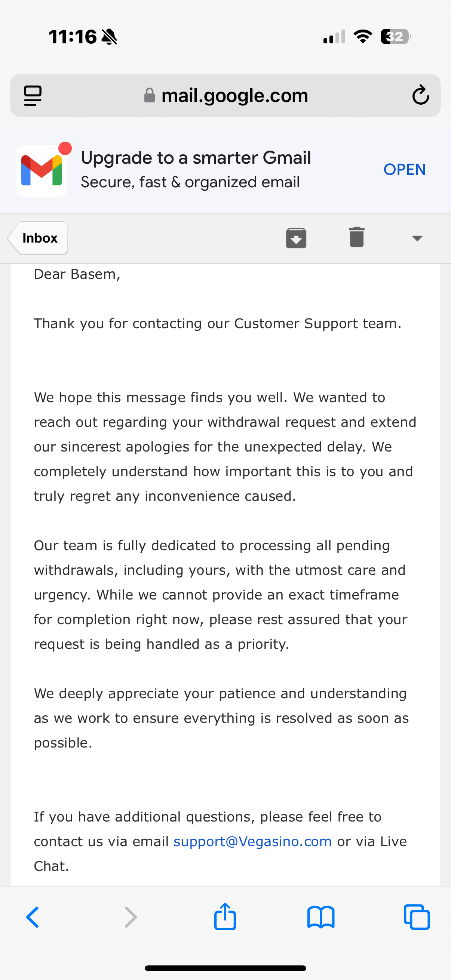The height and width of the screenshot is (980, 451).
Task: Open Safari bookmarks
Action: point(321,917)
